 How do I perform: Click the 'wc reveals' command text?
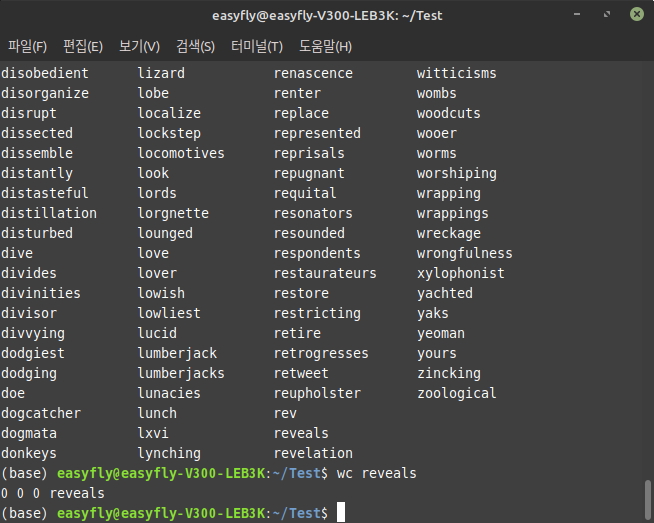click(377, 474)
